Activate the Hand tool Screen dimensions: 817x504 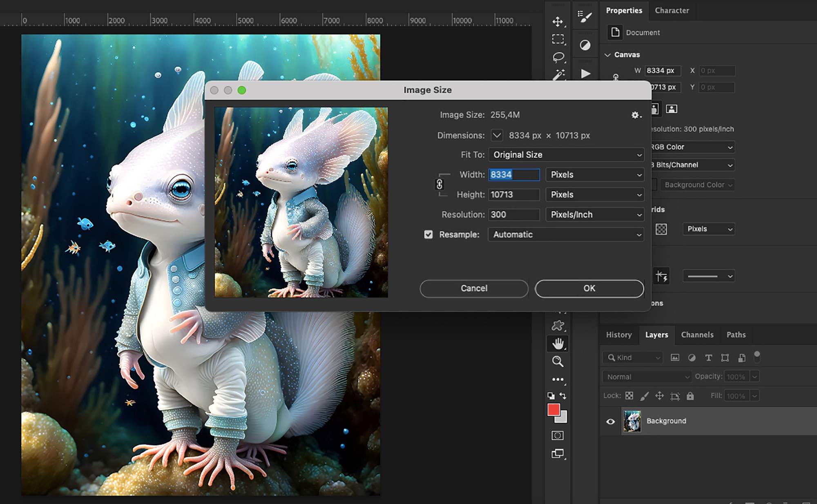pos(558,344)
